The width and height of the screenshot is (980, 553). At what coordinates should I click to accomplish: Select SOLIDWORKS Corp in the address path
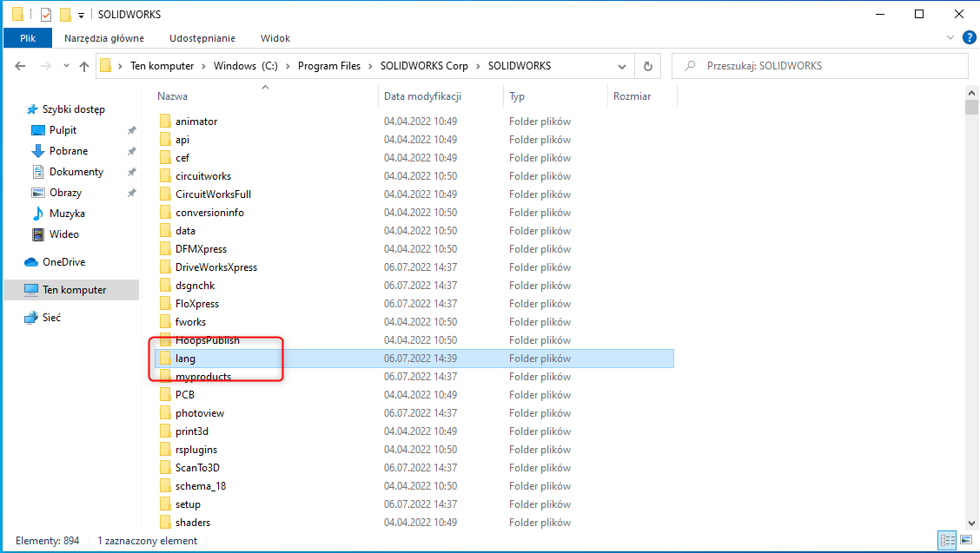424,66
